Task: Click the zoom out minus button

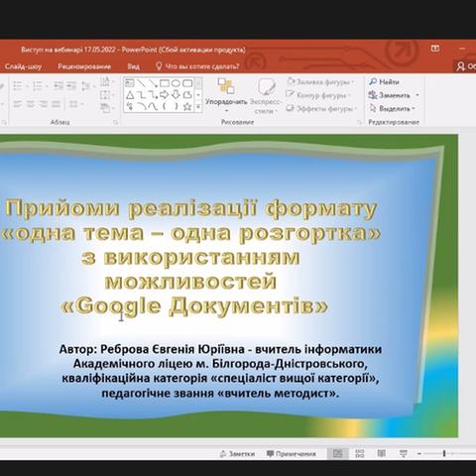Action: [419, 454]
